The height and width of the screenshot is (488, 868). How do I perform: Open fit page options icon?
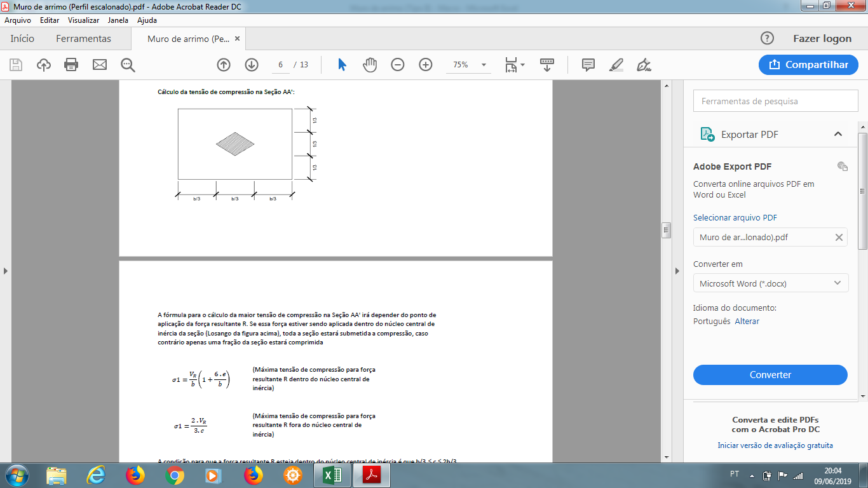(x=515, y=65)
